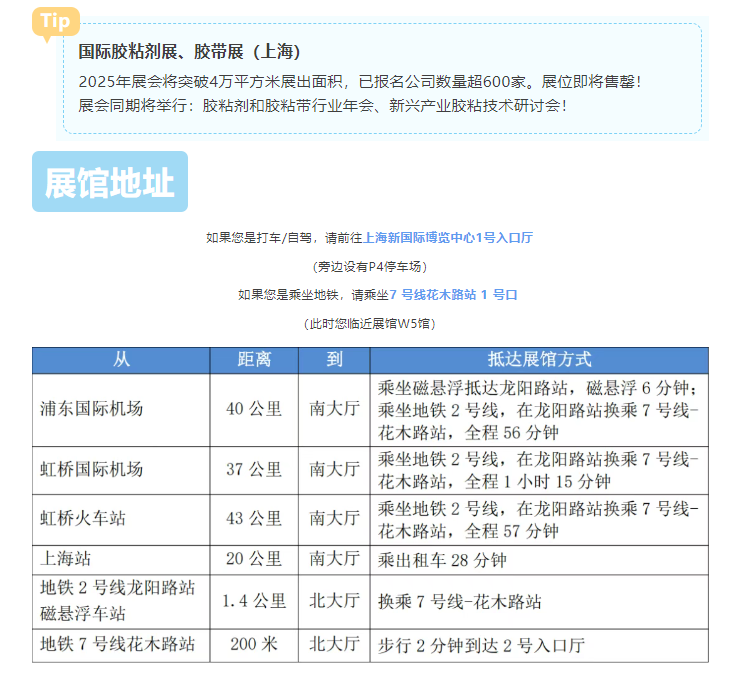Select the 虹桥火车站 cell
The width and height of the screenshot is (734, 678).
pyautogui.click(x=121, y=520)
